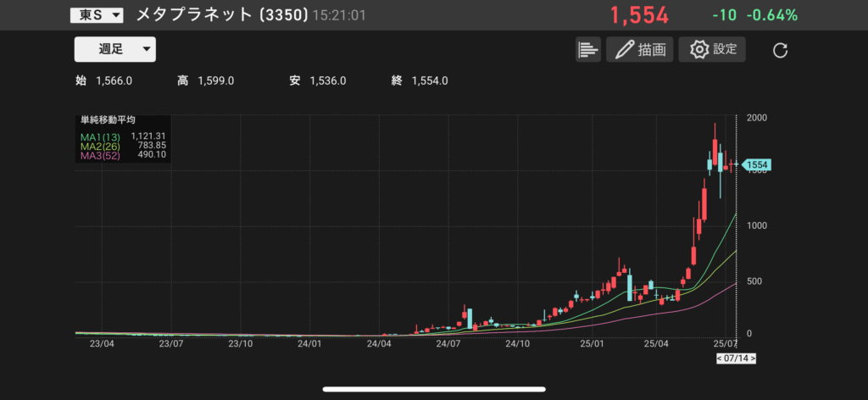
Task: Click the 24/01 date axis label
Action: pyautogui.click(x=309, y=344)
